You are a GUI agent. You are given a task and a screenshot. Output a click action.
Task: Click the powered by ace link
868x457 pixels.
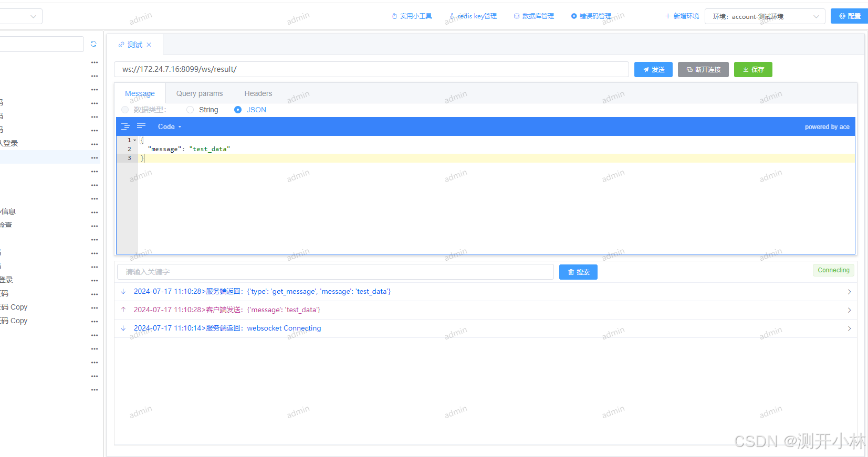tap(827, 127)
